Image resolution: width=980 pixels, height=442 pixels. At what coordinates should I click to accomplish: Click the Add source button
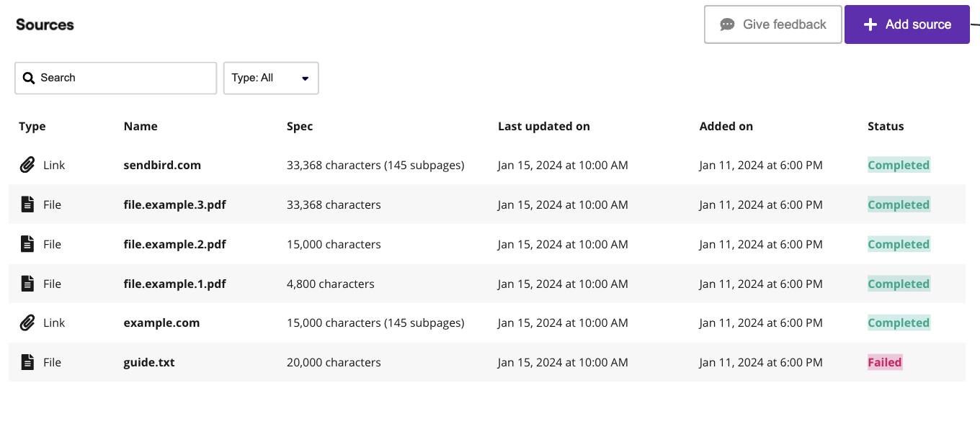click(906, 24)
